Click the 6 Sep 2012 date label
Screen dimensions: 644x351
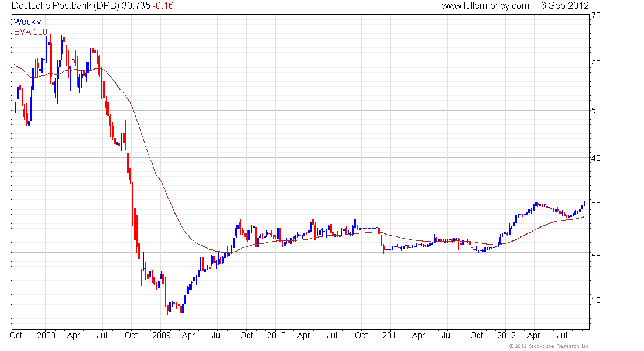coord(565,6)
